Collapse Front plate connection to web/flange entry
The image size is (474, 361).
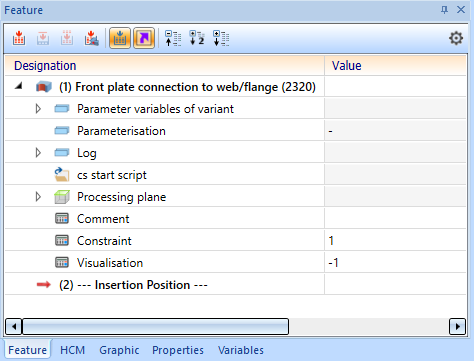pyautogui.click(x=19, y=86)
